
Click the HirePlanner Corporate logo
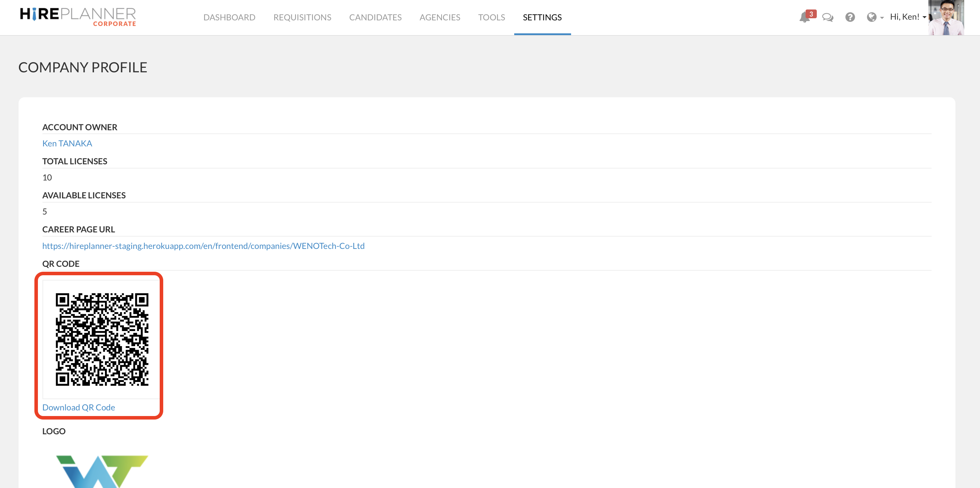pos(78,17)
